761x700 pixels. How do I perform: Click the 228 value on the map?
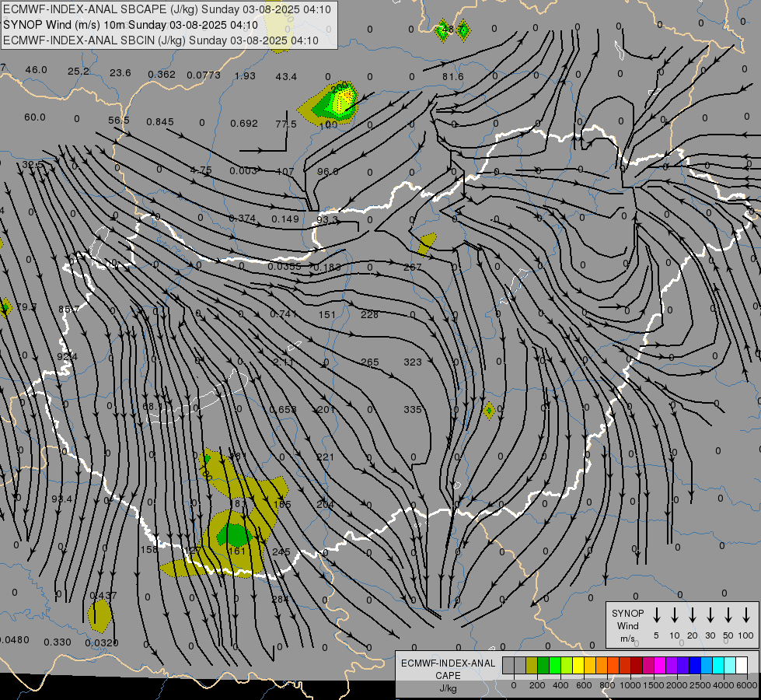(x=369, y=314)
